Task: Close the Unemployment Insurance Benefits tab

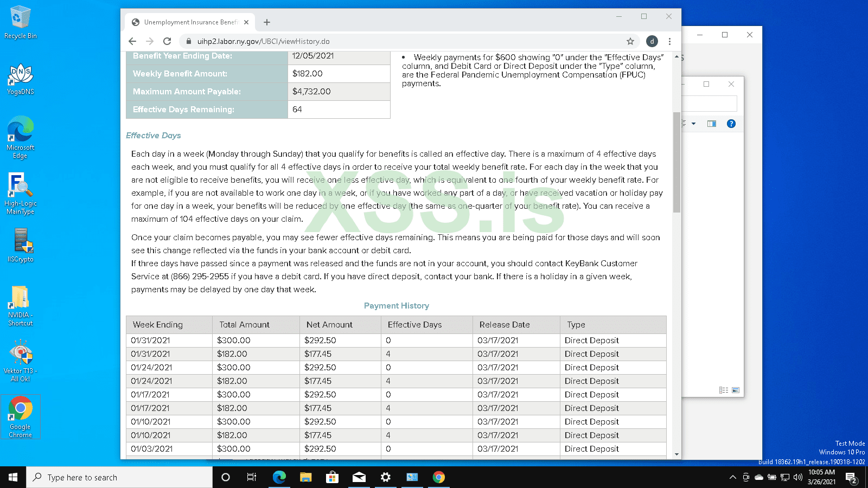Action: coord(246,22)
